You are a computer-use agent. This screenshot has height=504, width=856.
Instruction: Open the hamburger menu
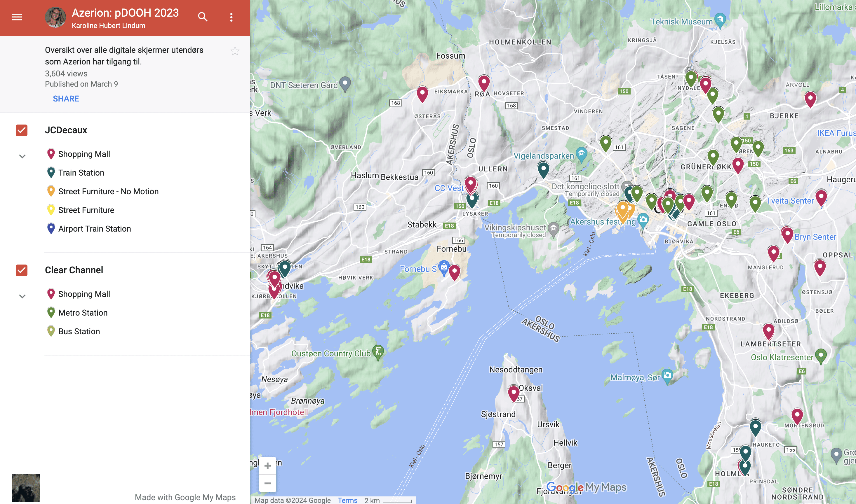(17, 17)
